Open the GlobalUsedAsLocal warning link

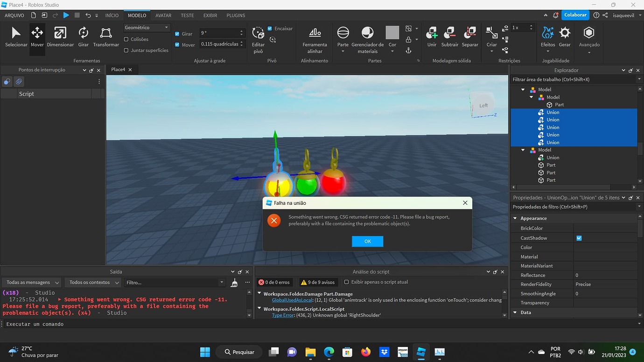[x=292, y=300]
